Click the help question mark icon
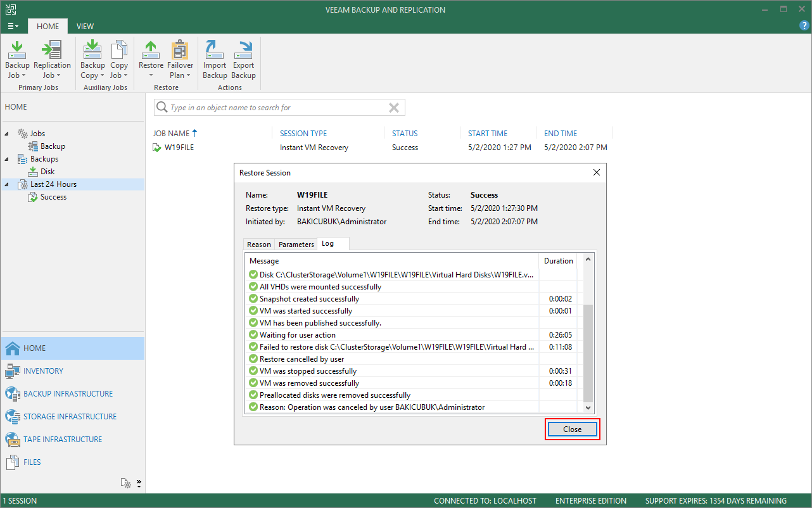Image resolution: width=812 pixels, height=508 pixels. coord(804,25)
